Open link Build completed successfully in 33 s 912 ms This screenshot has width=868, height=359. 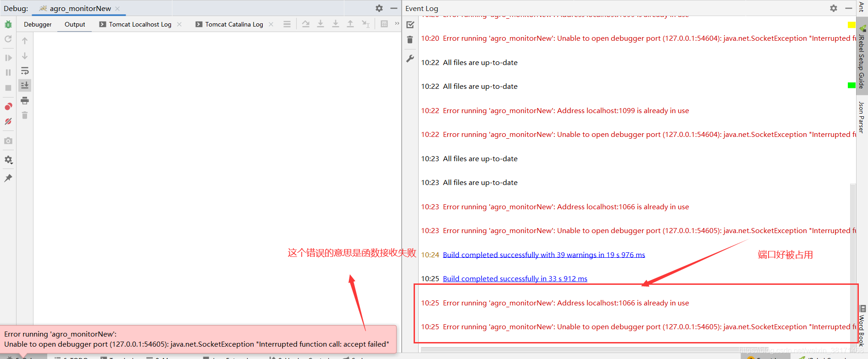click(x=515, y=278)
